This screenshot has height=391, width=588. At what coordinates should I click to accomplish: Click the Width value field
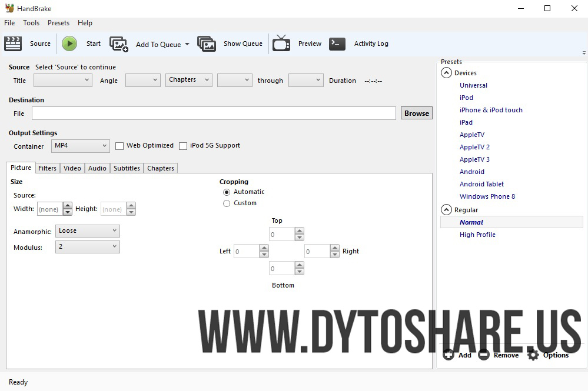click(50, 209)
